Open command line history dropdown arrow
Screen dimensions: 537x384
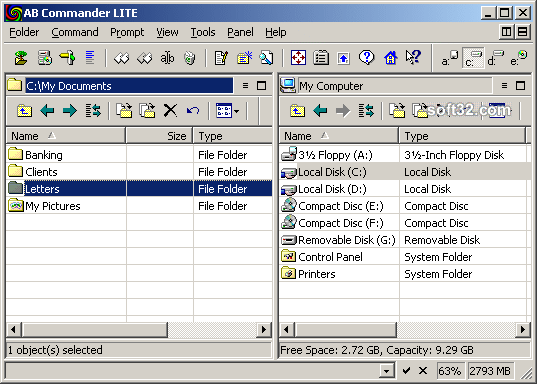[387, 371]
